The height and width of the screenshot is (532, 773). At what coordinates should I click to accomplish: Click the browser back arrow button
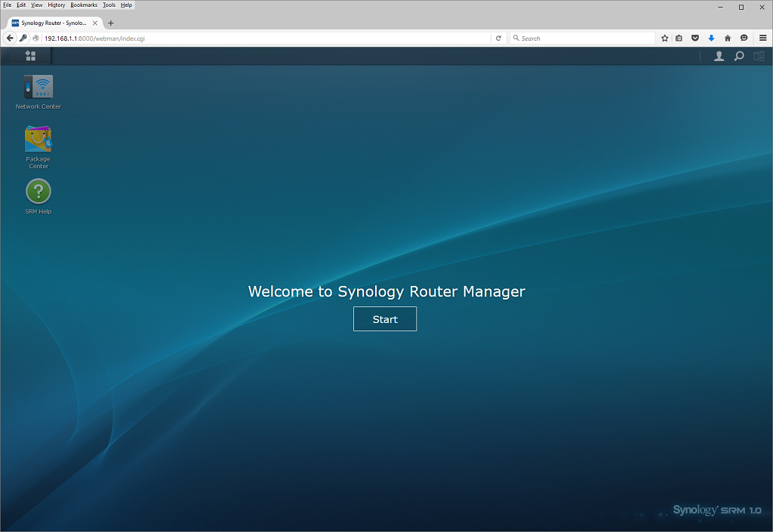click(10, 38)
